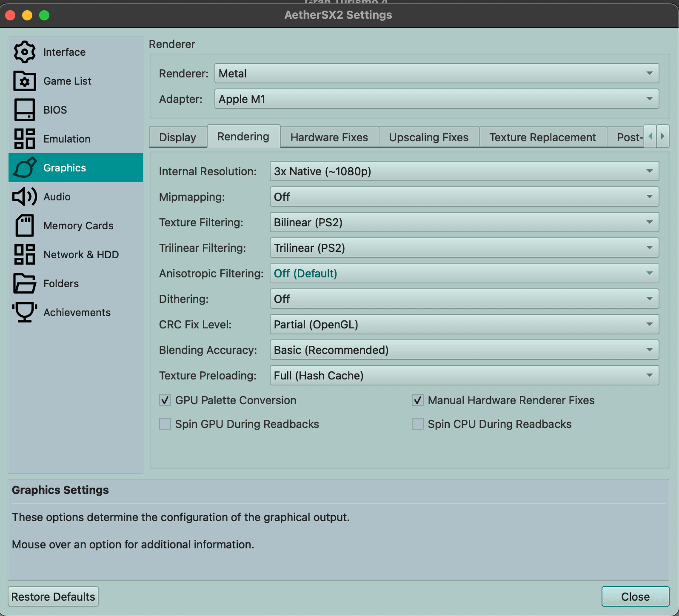Open the Interface settings gear icon
This screenshot has width=679, height=616.
point(25,52)
